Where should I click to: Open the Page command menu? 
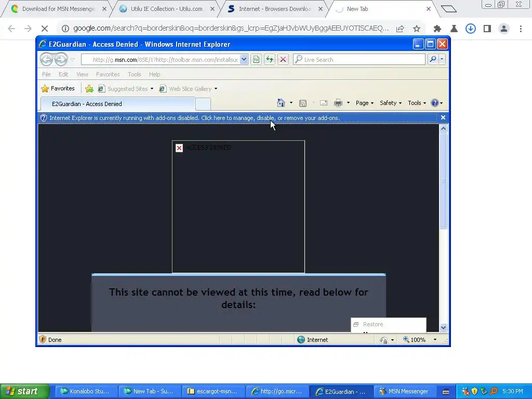coord(364,103)
